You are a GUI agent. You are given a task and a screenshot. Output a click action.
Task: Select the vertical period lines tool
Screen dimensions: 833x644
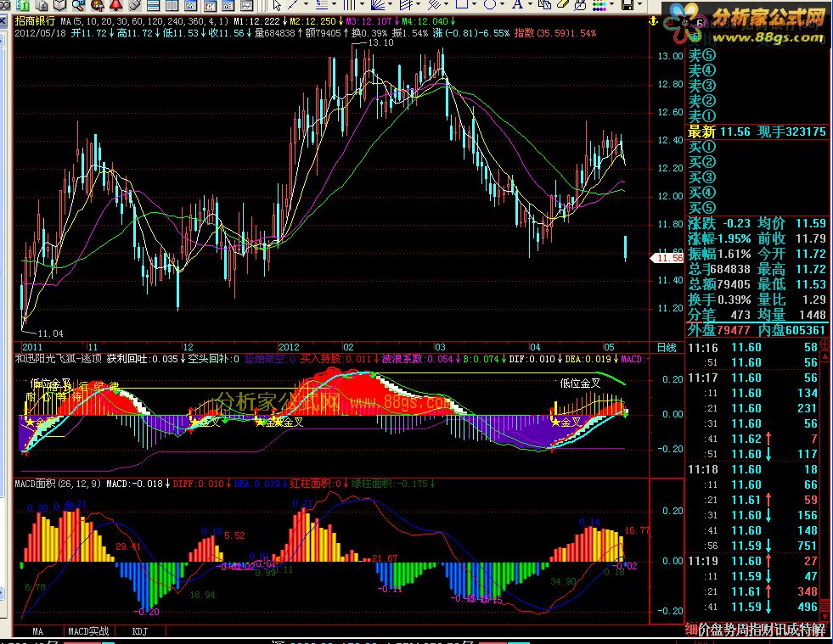(x=349, y=5)
